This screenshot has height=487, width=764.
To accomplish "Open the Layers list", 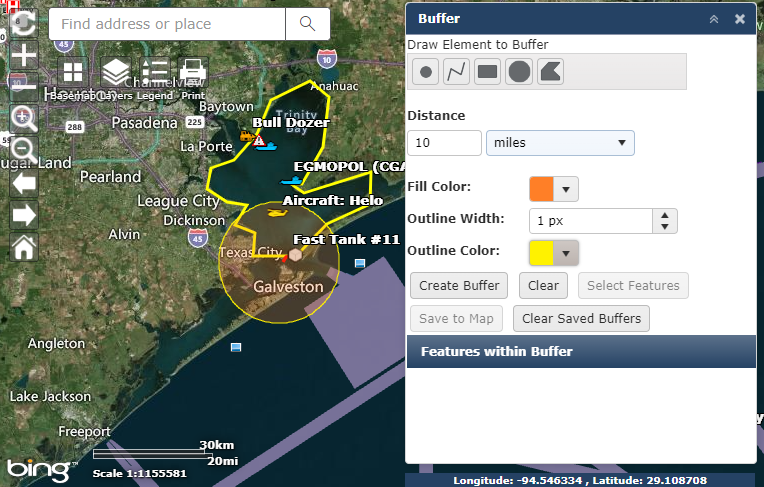I will point(116,72).
